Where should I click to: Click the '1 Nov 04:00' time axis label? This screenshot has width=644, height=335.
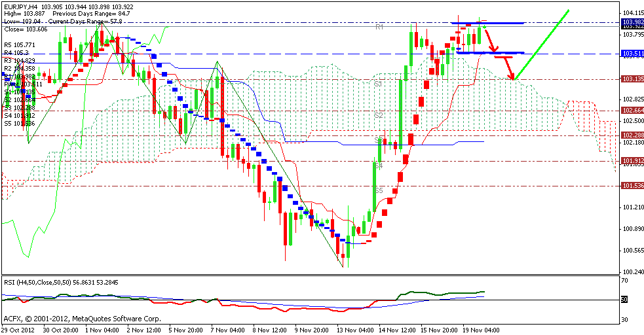coord(102,330)
